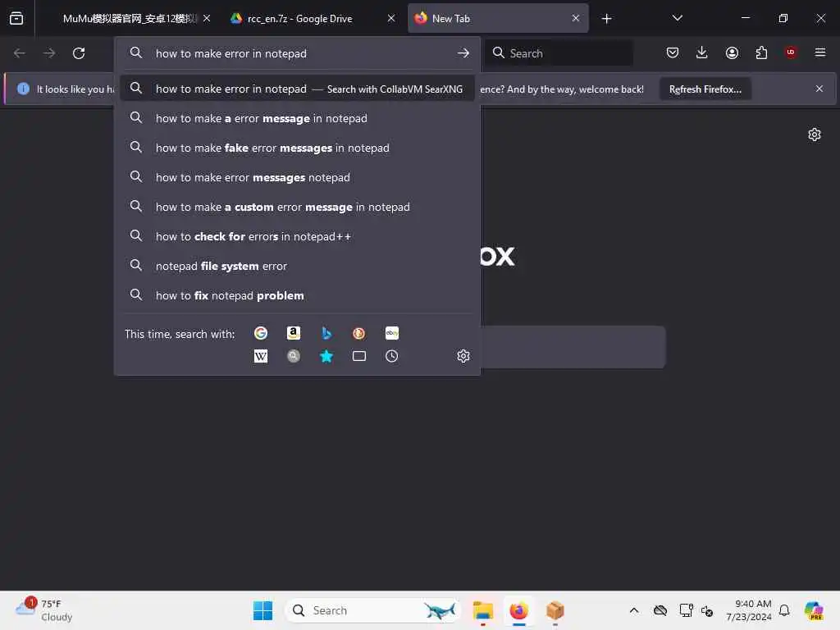The image size is (840, 630).
Task: Choose 'notepad file system error' suggestion
Action: pyautogui.click(x=297, y=266)
